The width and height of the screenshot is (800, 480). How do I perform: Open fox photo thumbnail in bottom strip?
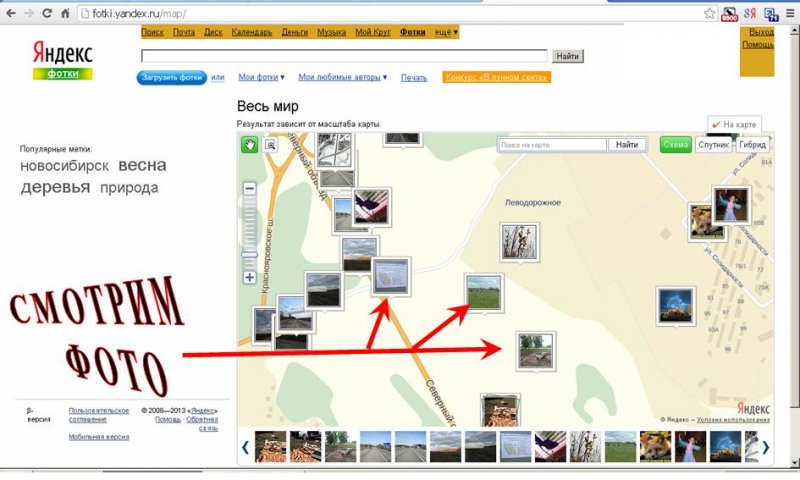(x=655, y=447)
